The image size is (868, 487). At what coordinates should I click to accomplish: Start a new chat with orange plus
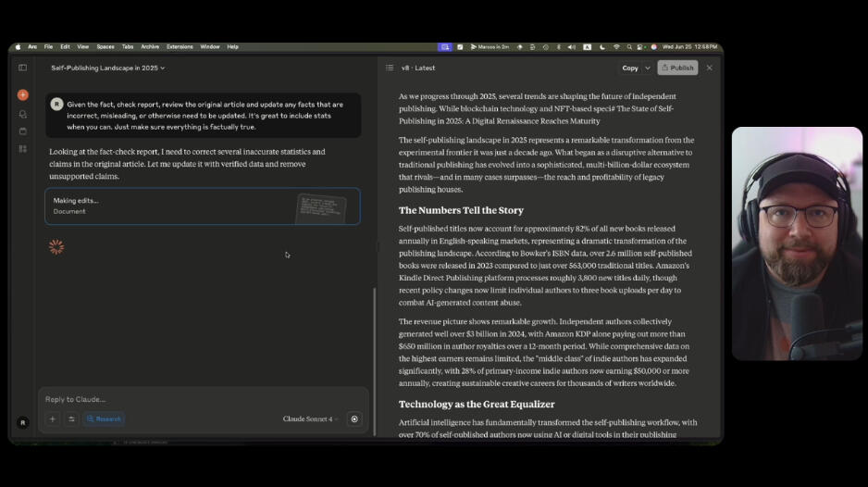(x=23, y=94)
